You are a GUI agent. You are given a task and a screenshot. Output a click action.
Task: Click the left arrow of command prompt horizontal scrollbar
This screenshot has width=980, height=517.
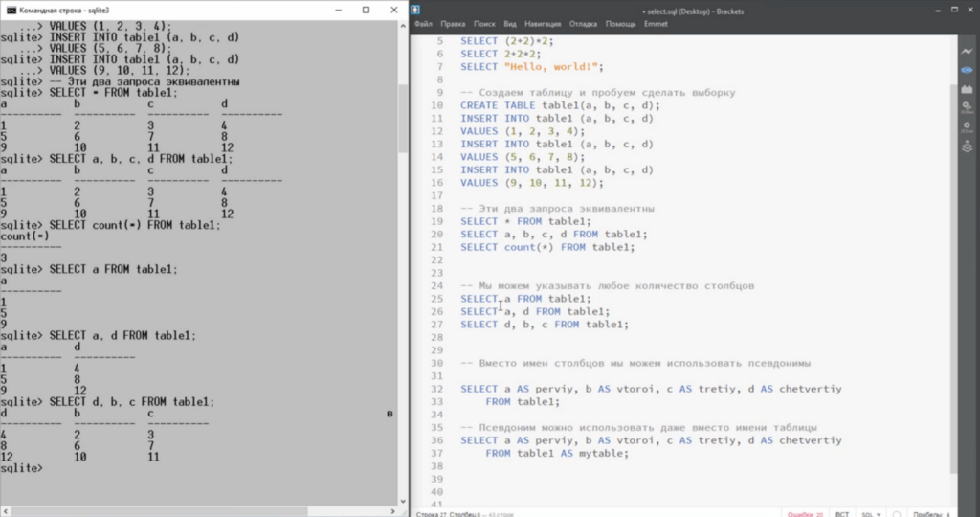(5, 510)
